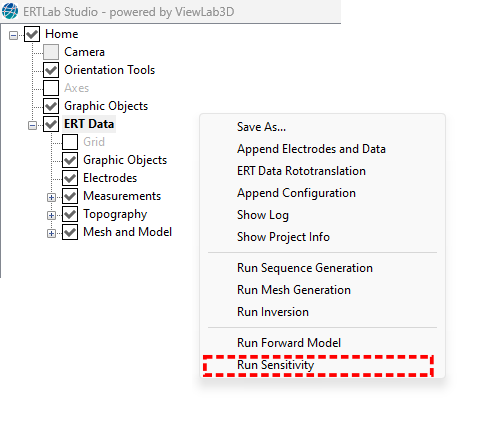Select the Topography tree label

(115, 214)
